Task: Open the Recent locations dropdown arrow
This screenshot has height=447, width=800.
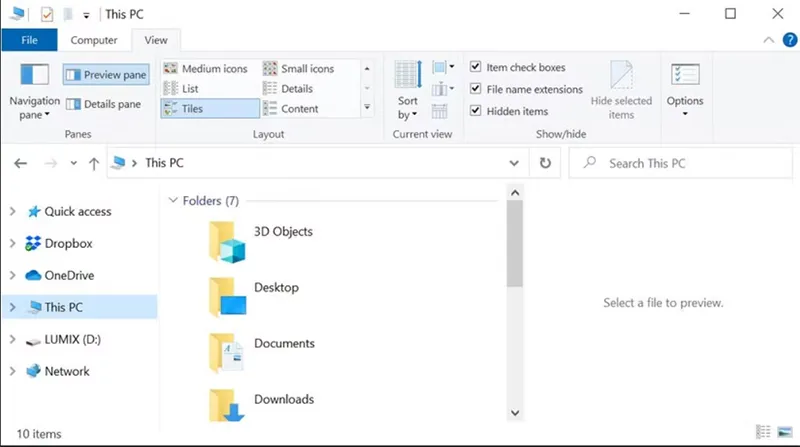Action: click(73, 163)
